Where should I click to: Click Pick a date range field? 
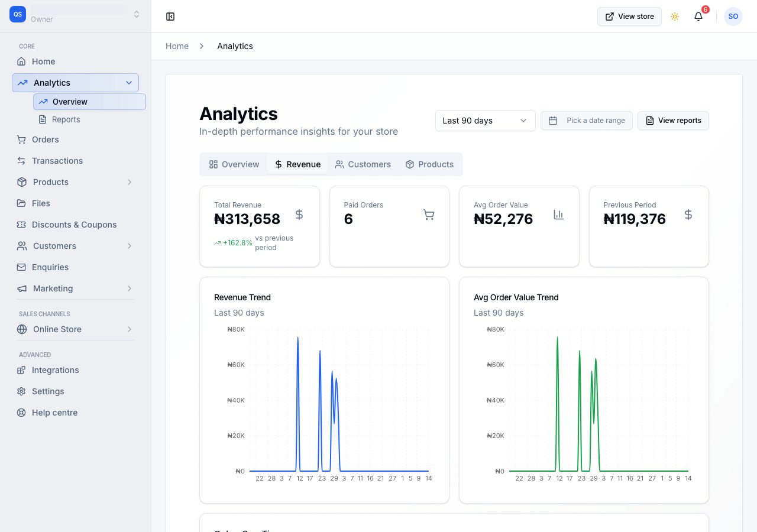point(587,121)
